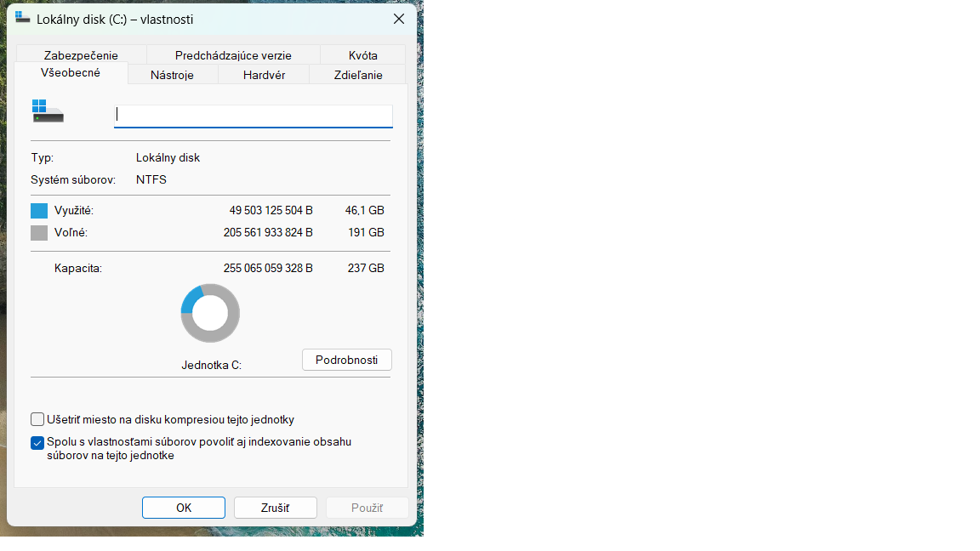Click the disk icon in the dialog title bar
The height and width of the screenshot is (551, 980).
click(25, 19)
